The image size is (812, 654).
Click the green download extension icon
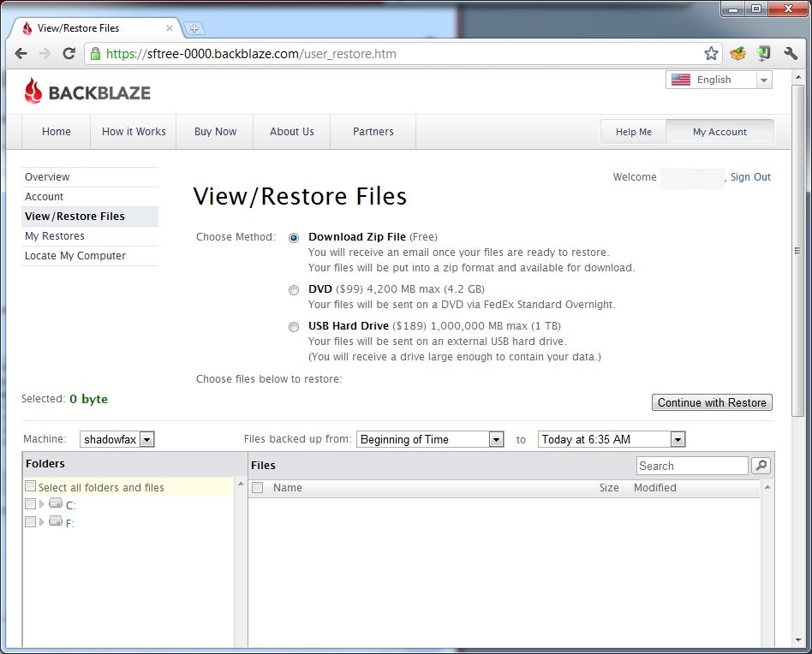[x=763, y=53]
